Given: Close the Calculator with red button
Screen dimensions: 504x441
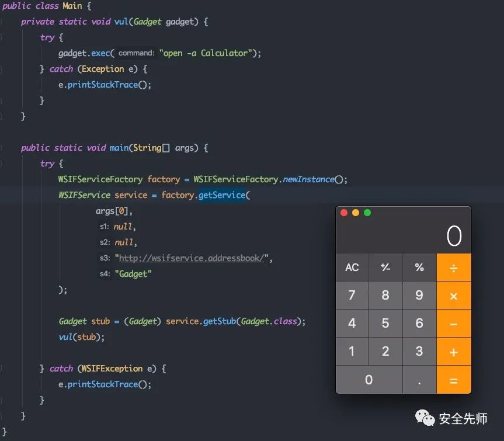Looking at the screenshot, I should pyautogui.click(x=344, y=213).
